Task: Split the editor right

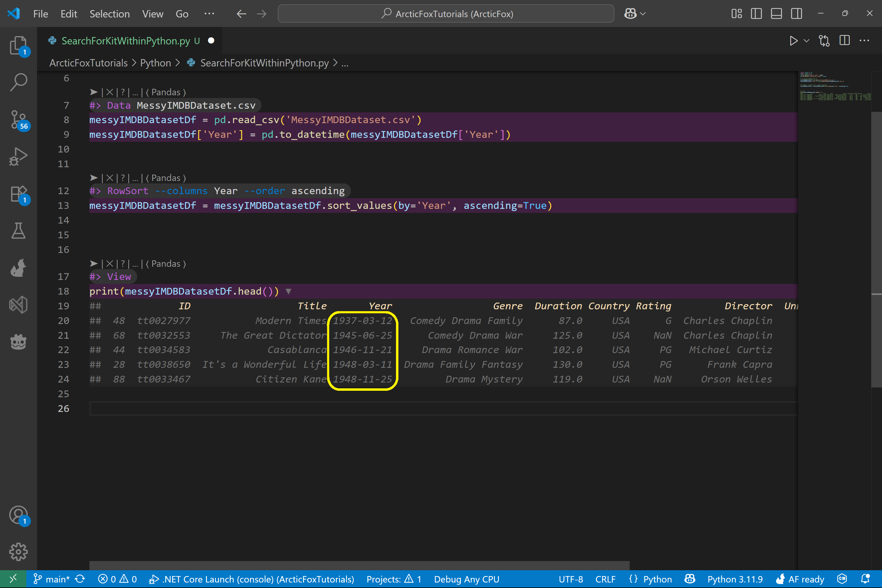Action: coord(845,40)
